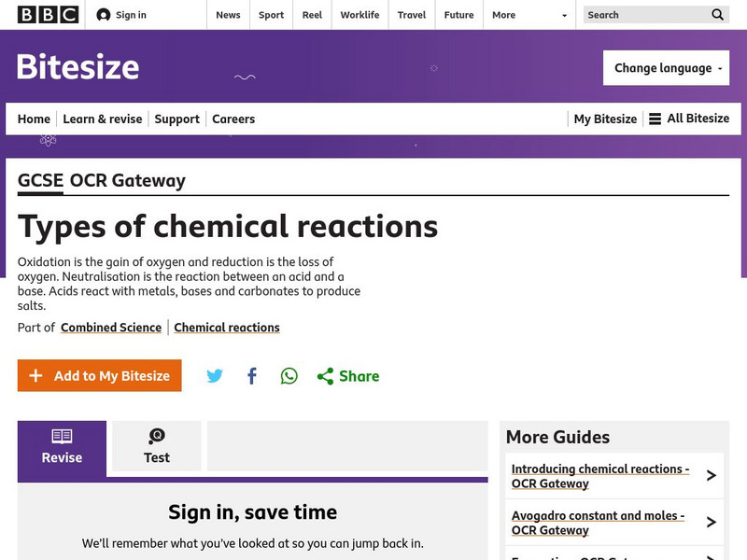Switch to the Revise view

tap(61, 446)
